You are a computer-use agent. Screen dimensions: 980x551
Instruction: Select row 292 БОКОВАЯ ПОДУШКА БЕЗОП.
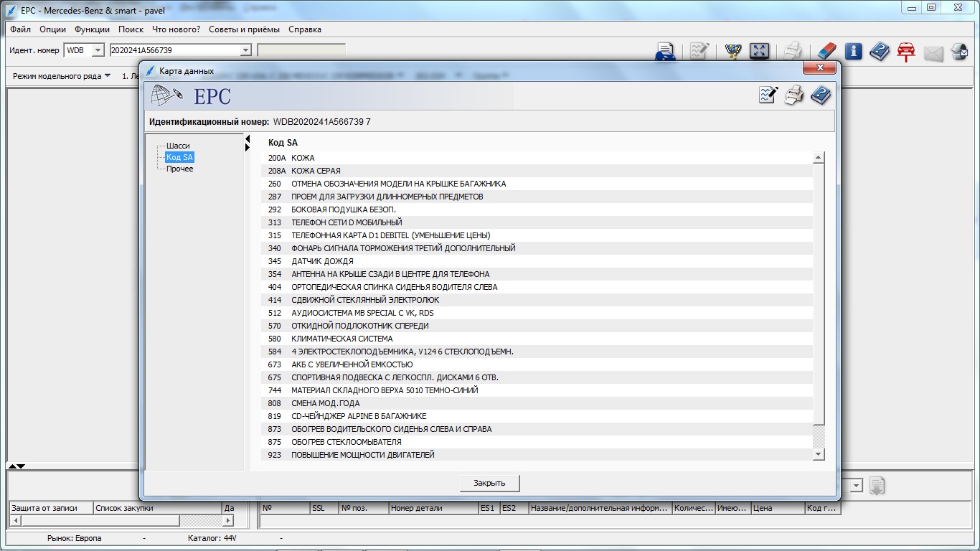tap(537, 209)
